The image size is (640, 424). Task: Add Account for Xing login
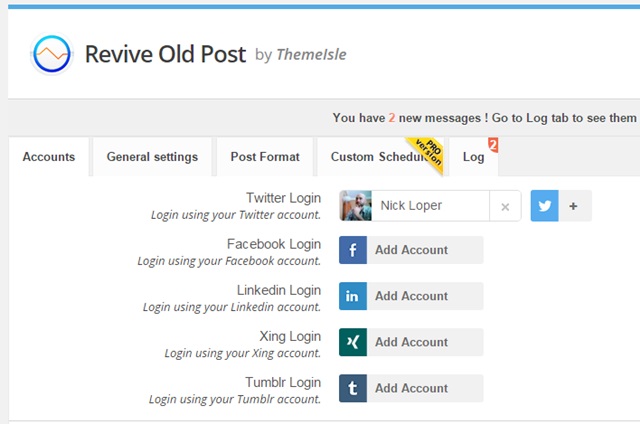(x=411, y=342)
